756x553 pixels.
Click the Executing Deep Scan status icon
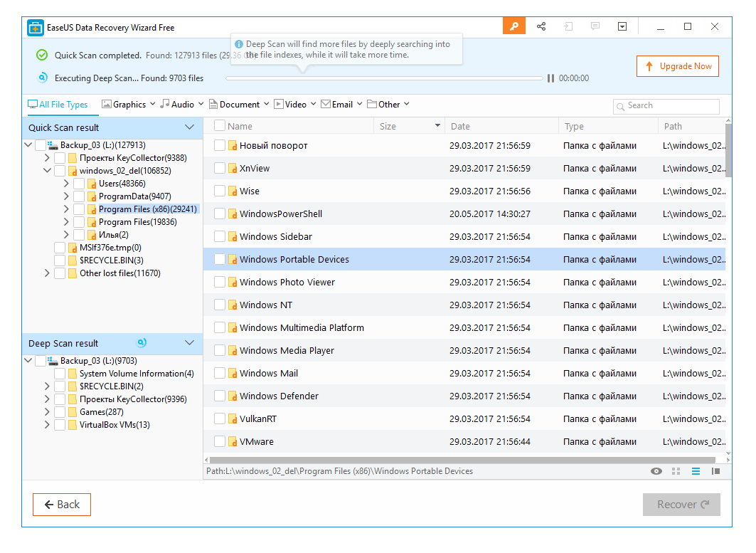(x=43, y=77)
